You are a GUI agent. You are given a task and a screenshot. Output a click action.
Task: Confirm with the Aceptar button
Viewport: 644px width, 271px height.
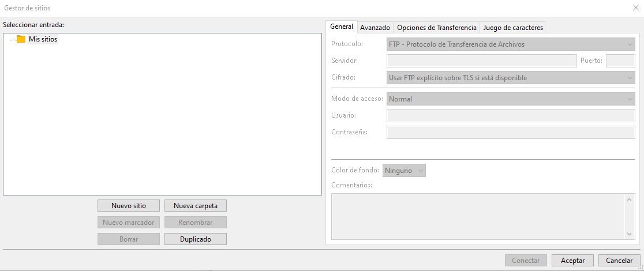coord(573,261)
